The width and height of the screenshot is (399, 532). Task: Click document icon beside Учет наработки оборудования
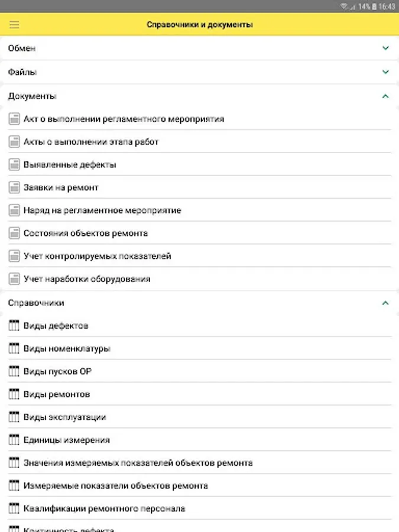[x=14, y=279]
